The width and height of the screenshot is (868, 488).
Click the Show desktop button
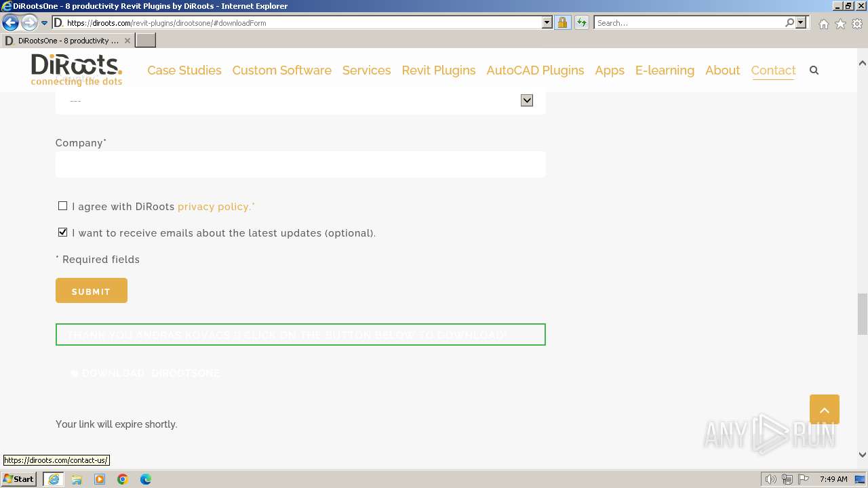[861, 479]
